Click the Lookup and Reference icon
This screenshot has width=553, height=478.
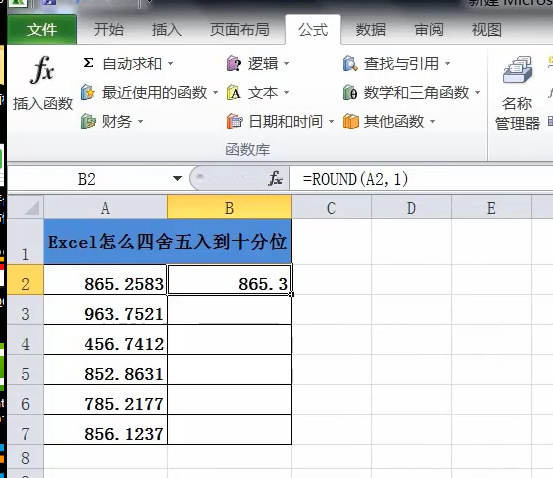(x=350, y=63)
